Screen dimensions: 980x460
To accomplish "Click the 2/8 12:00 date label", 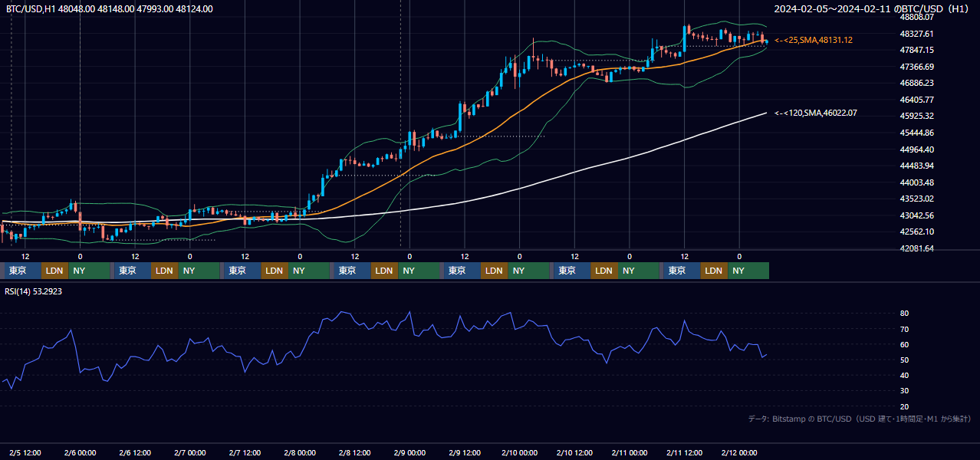I will (354, 452).
